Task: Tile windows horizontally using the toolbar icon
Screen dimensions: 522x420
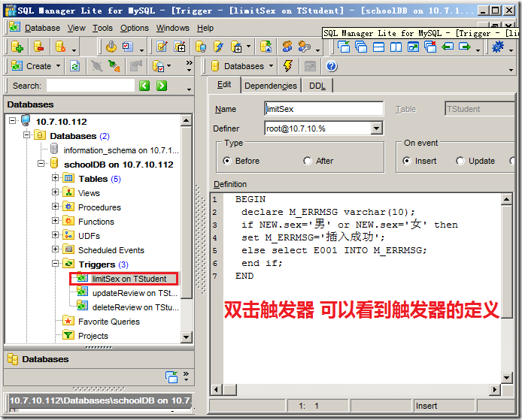Action: (x=378, y=47)
